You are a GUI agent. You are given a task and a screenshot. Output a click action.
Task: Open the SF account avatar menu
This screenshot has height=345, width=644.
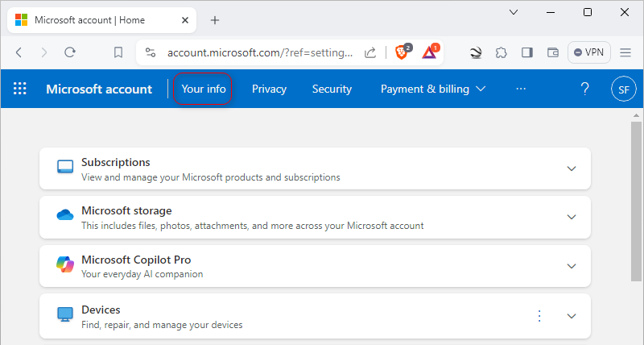click(623, 89)
